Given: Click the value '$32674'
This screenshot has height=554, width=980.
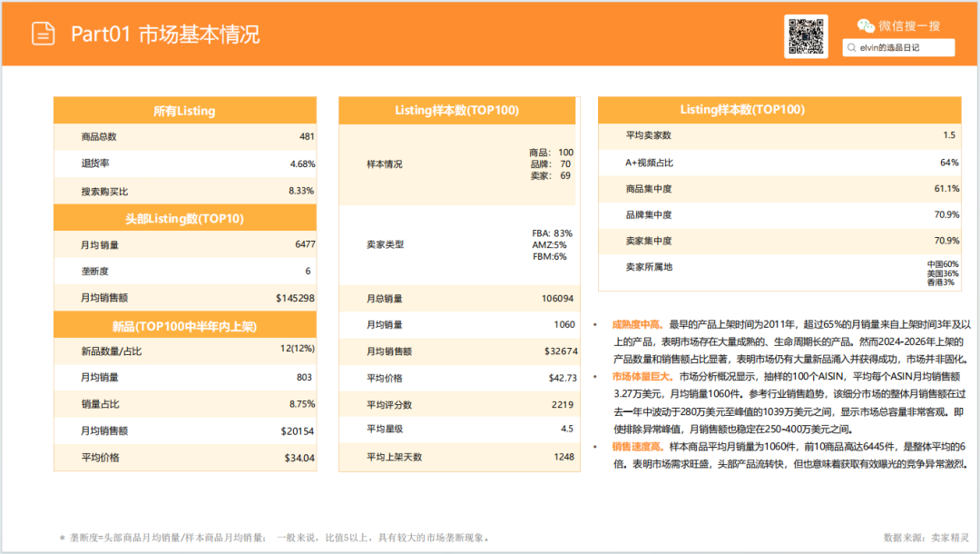Looking at the screenshot, I should pos(562,351).
